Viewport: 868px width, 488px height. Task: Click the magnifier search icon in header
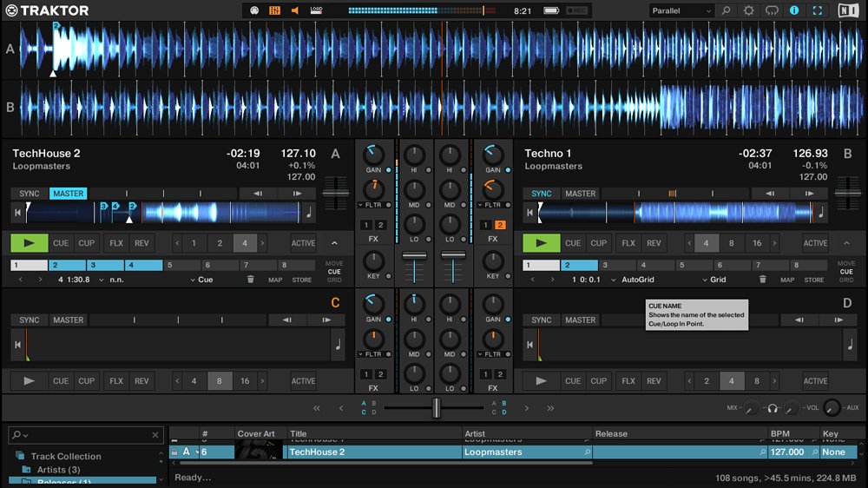727,10
